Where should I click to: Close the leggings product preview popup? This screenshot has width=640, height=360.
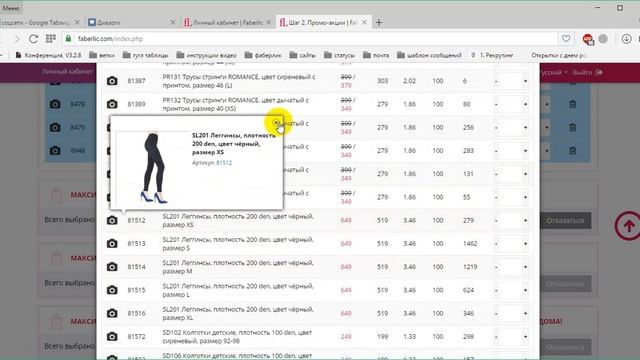coord(276,122)
